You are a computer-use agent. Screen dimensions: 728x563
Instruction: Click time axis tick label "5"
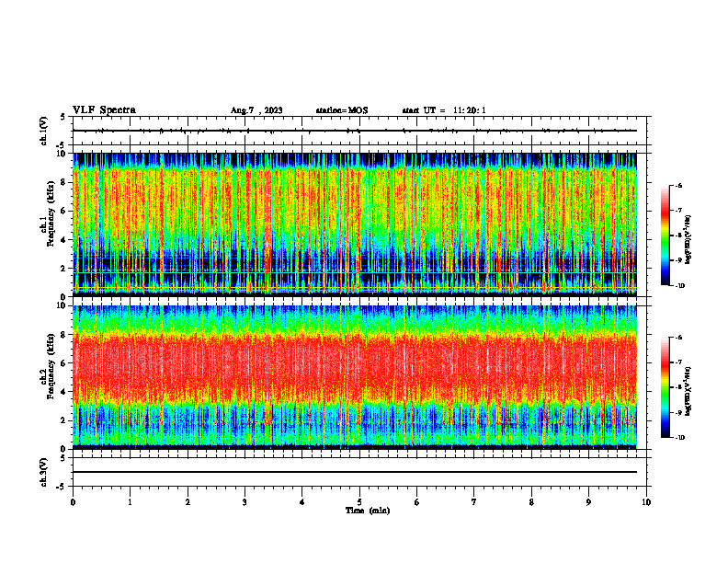coord(359,502)
